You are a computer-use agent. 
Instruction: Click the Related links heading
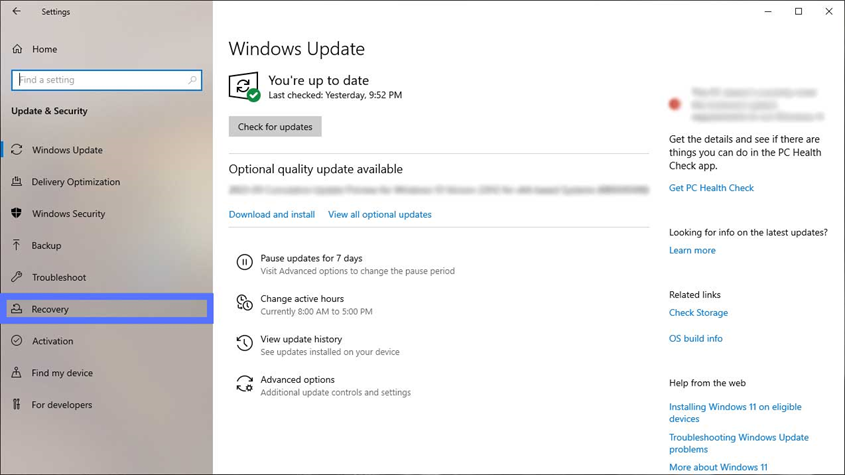point(695,295)
